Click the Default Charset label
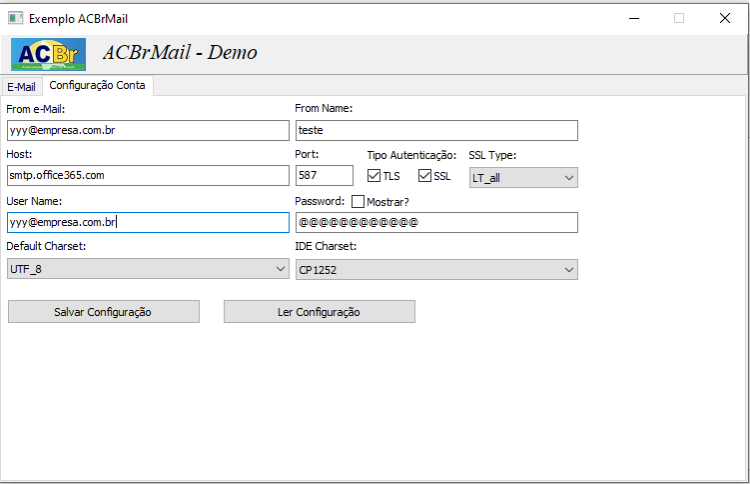Screen dimensions: 750x484 [x=46, y=246]
